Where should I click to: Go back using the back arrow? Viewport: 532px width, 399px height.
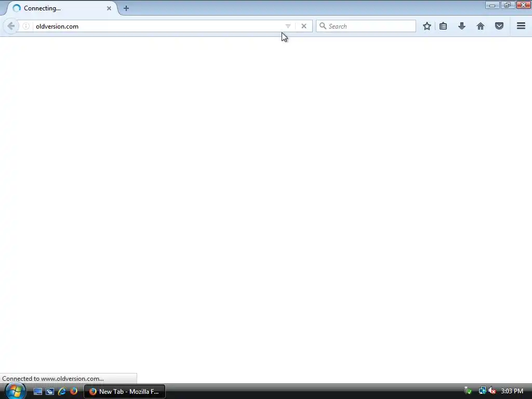(11, 26)
